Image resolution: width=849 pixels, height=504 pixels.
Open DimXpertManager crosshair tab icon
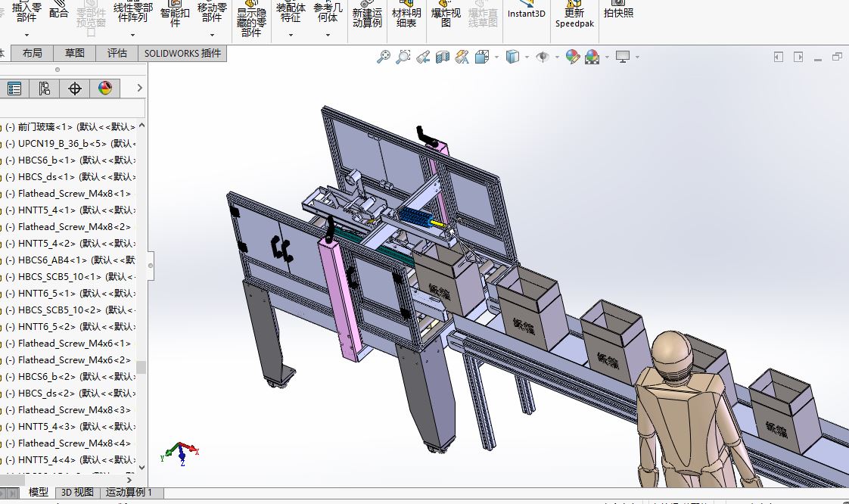pyautogui.click(x=75, y=89)
